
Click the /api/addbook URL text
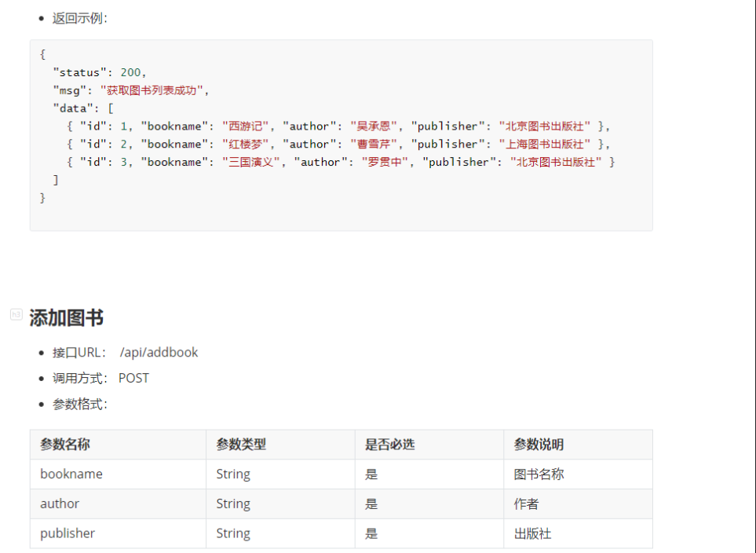[159, 352]
